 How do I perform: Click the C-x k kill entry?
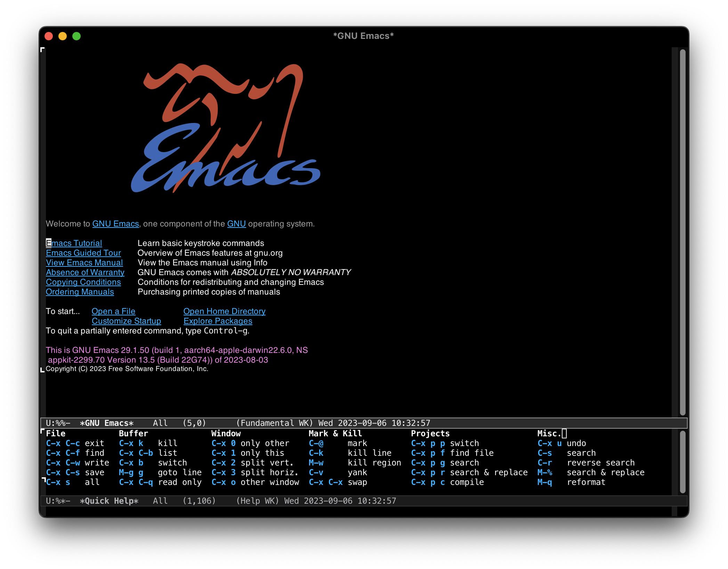coord(148,443)
